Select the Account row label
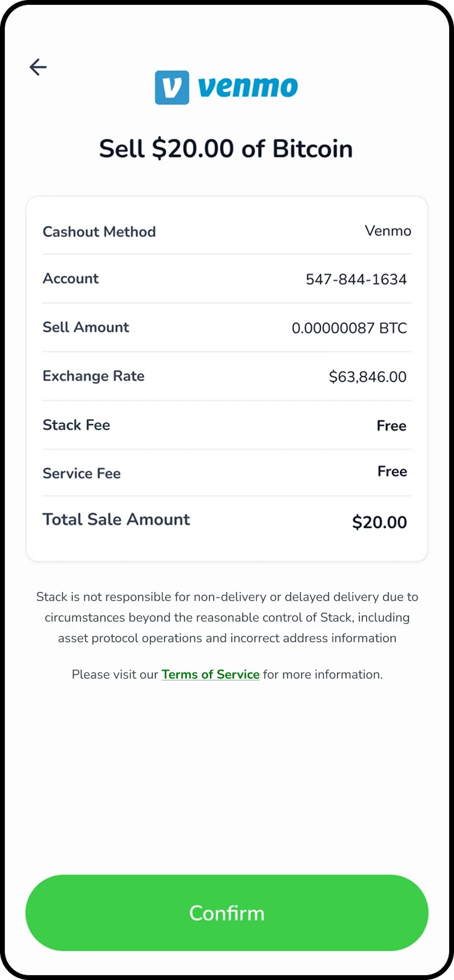The width and height of the screenshot is (454, 980). tap(70, 278)
